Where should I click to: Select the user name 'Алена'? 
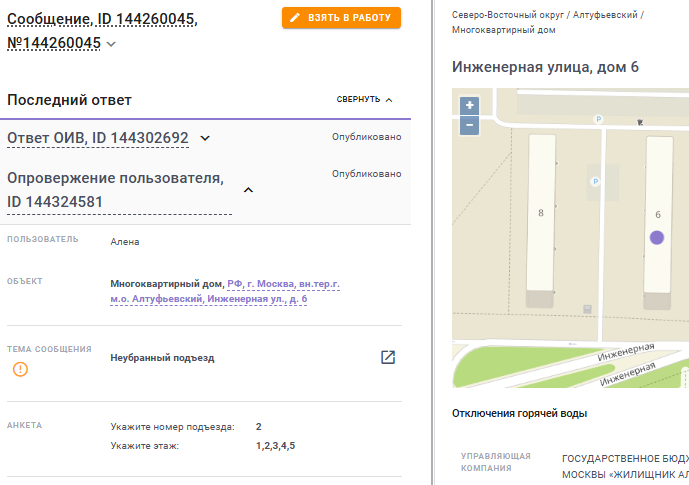click(x=125, y=242)
